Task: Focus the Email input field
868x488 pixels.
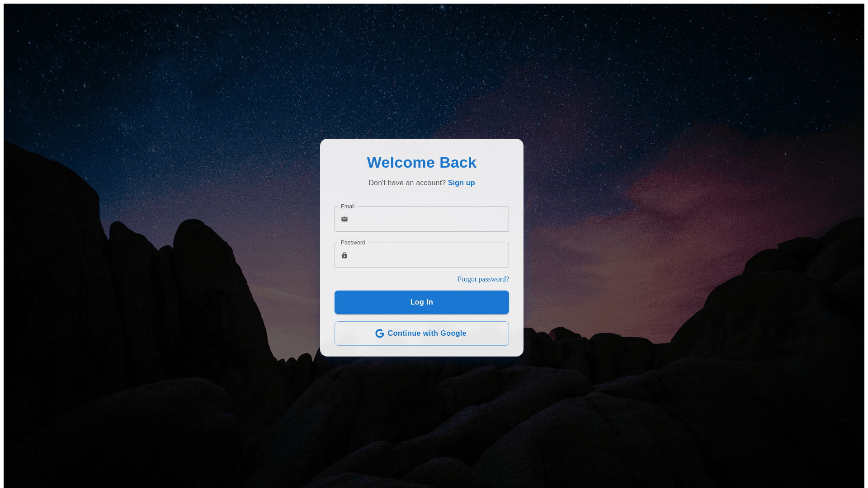Action: (x=422, y=219)
